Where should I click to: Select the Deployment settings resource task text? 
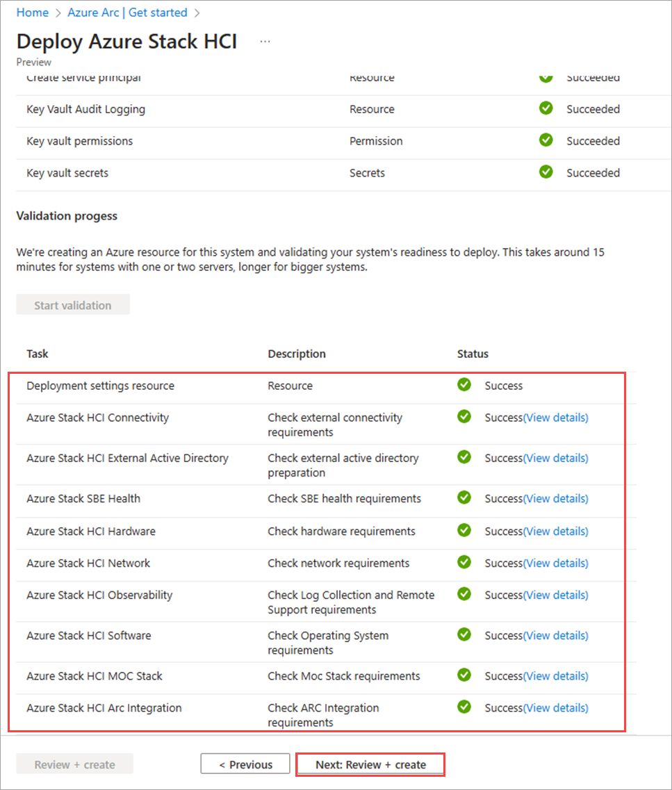click(100, 386)
